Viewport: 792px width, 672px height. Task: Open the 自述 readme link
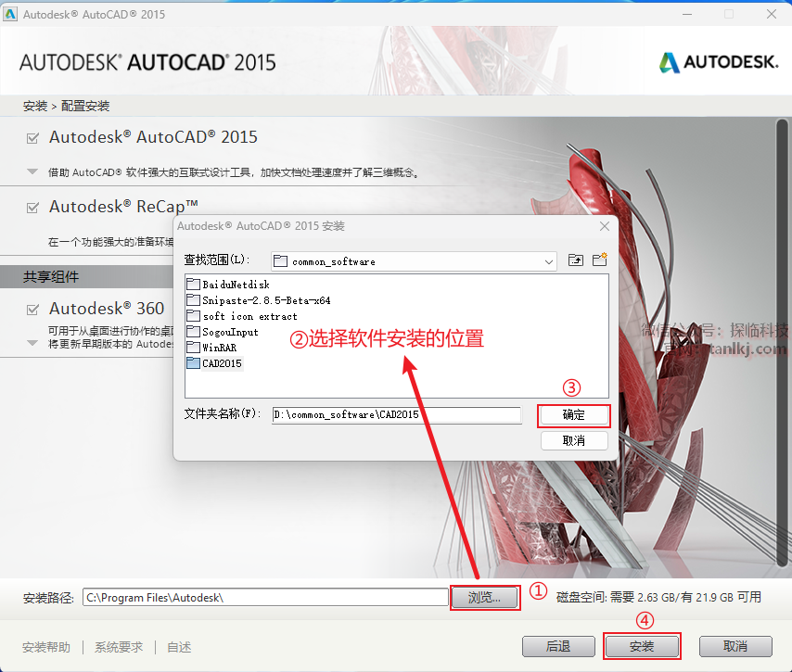[179, 647]
